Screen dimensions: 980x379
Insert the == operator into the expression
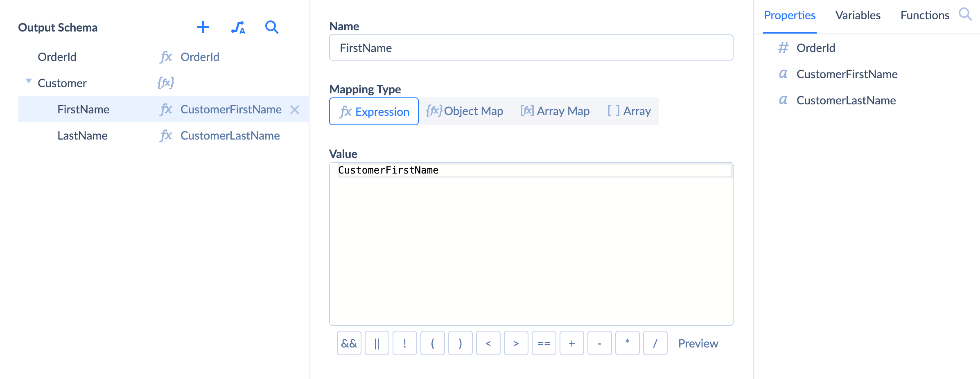[x=544, y=343]
